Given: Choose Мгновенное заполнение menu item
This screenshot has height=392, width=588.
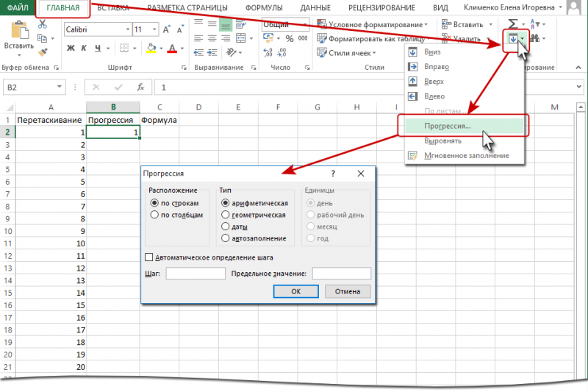Looking at the screenshot, I should pos(465,155).
